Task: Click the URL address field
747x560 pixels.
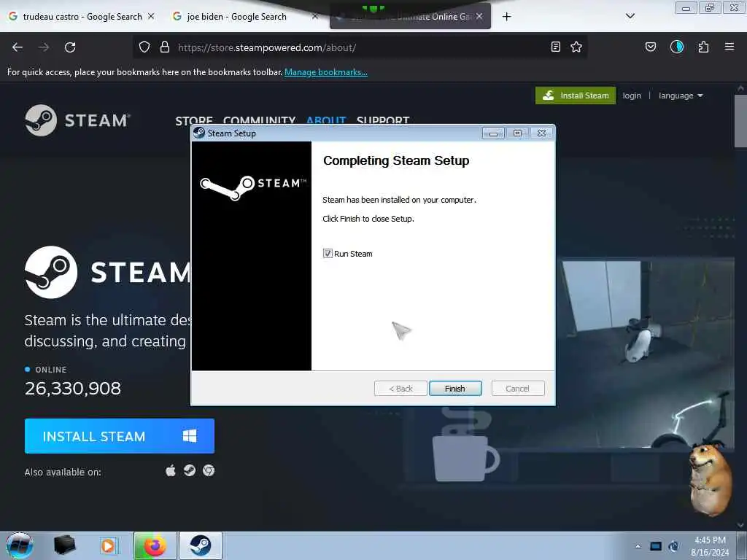Action: tap(360, 47)
